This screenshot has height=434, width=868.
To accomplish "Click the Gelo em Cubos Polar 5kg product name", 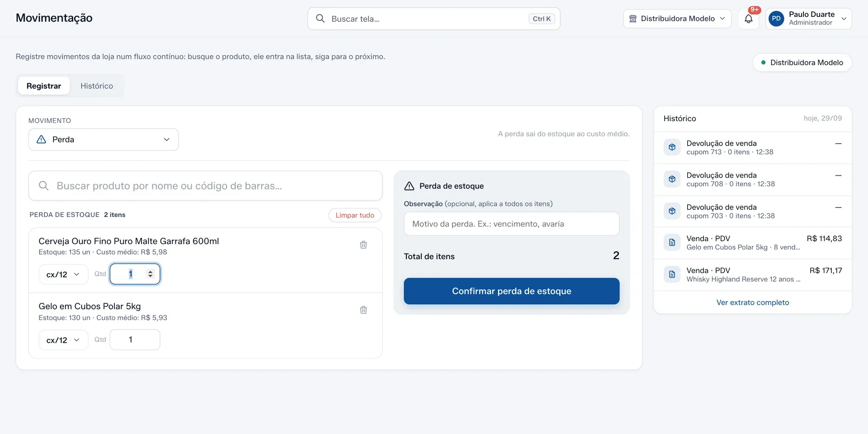I will (x=90, y=306).
